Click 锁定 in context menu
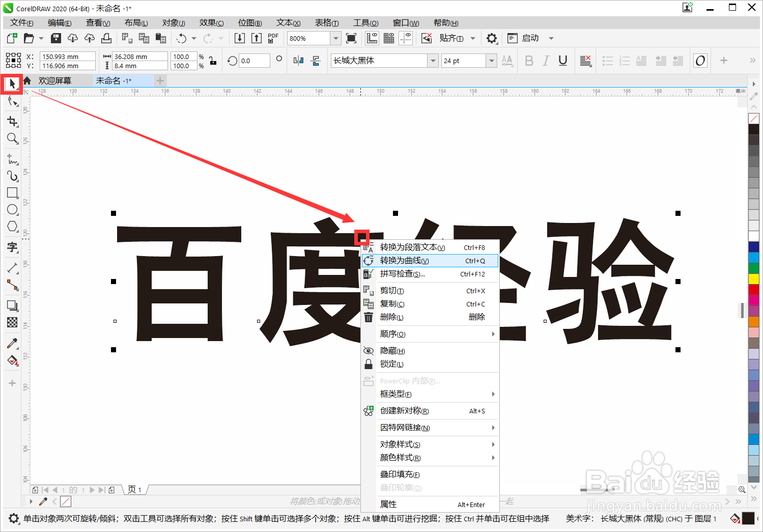This screenshot has width=763, height=532. 430,364
